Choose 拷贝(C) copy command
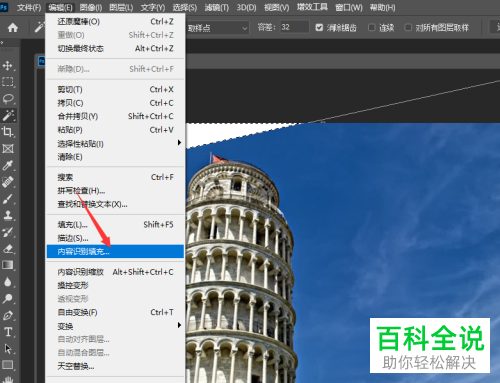Screen dimensions: 500x383 115,103
